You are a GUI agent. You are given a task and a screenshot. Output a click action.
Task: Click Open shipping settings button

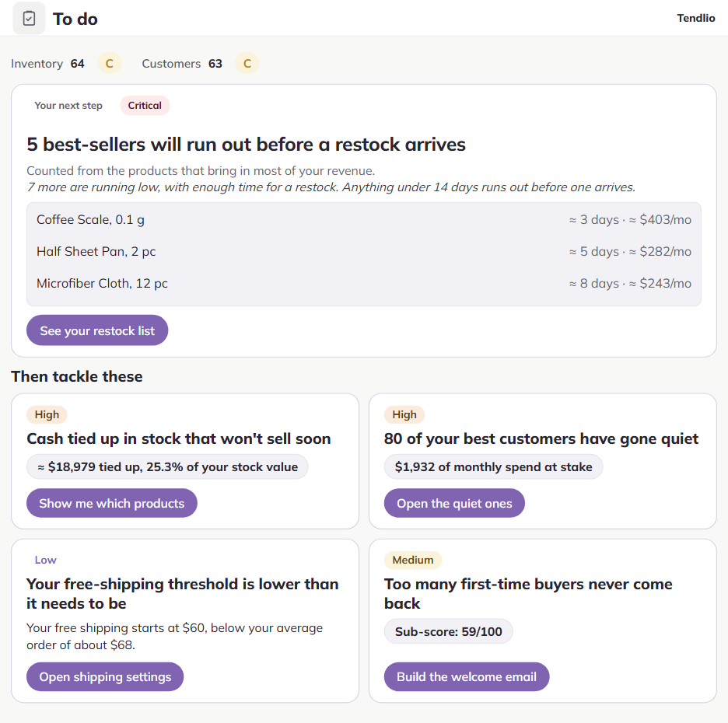(x=105, y=676)
